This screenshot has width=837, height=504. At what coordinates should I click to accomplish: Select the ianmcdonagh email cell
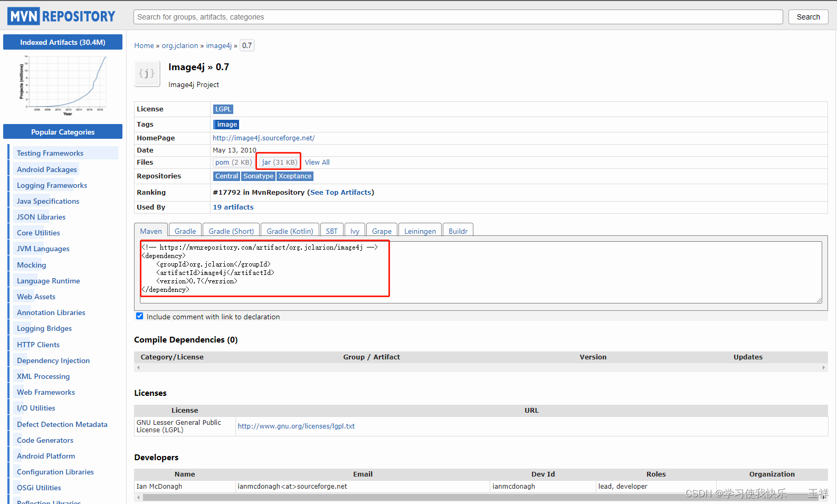pyautogui.click(x=363, y=486)
